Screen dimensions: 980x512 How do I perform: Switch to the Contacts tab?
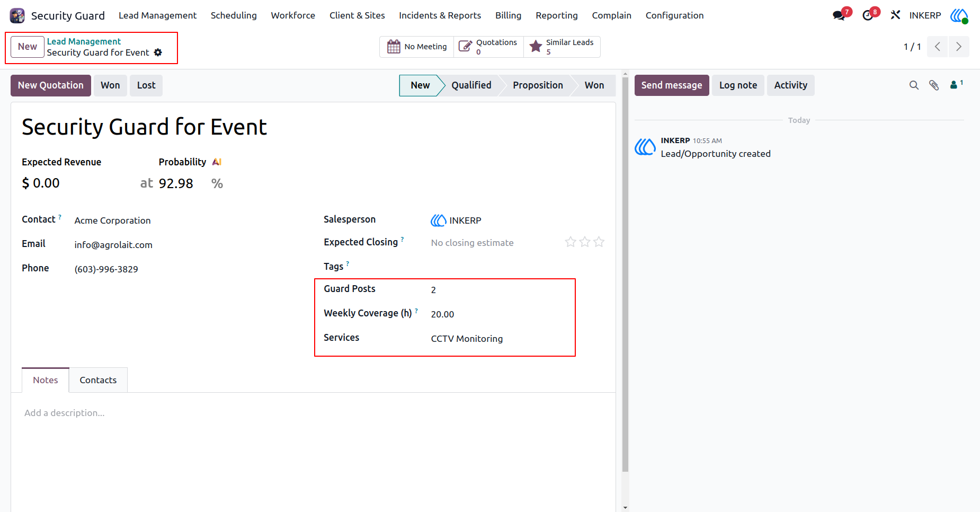click(x=98, y=380)
